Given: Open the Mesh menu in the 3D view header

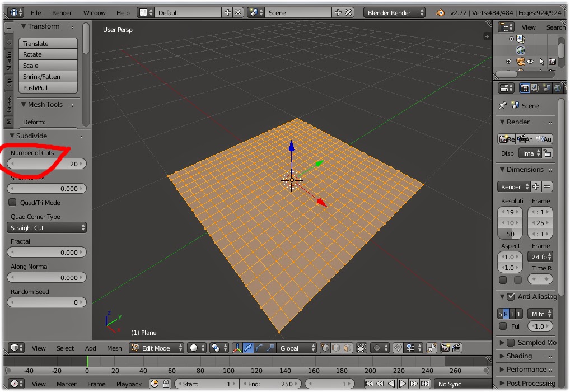Looking at the screenshot, I should pyautogui.click(x=114, y=348).
